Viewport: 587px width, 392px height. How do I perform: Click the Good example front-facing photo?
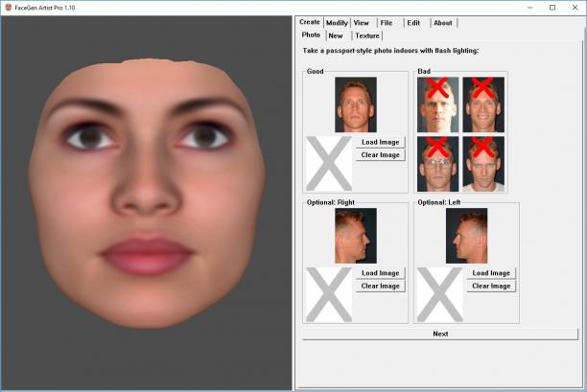[356, 104]
